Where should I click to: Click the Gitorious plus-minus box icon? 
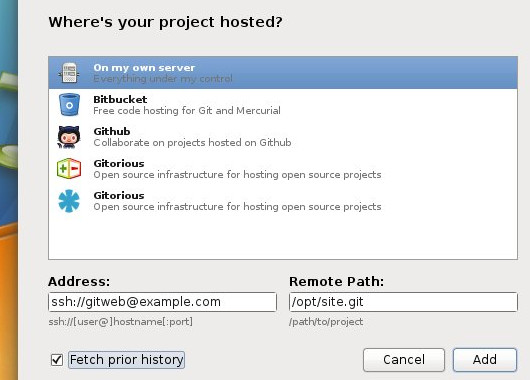pyautogui.click(x=69, y=168)
